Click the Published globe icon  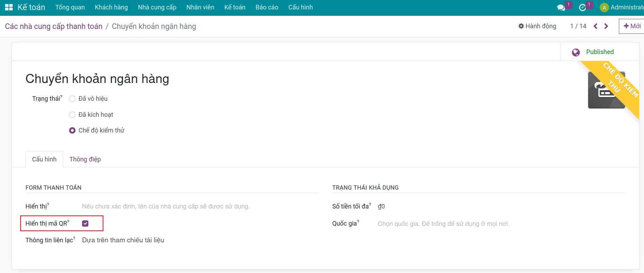(576, 52)
